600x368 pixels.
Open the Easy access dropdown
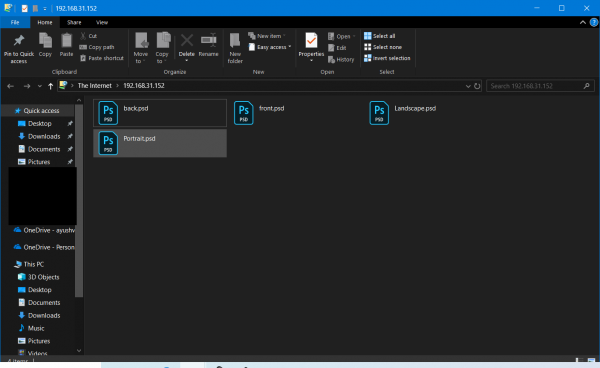(x=270, y=47)
